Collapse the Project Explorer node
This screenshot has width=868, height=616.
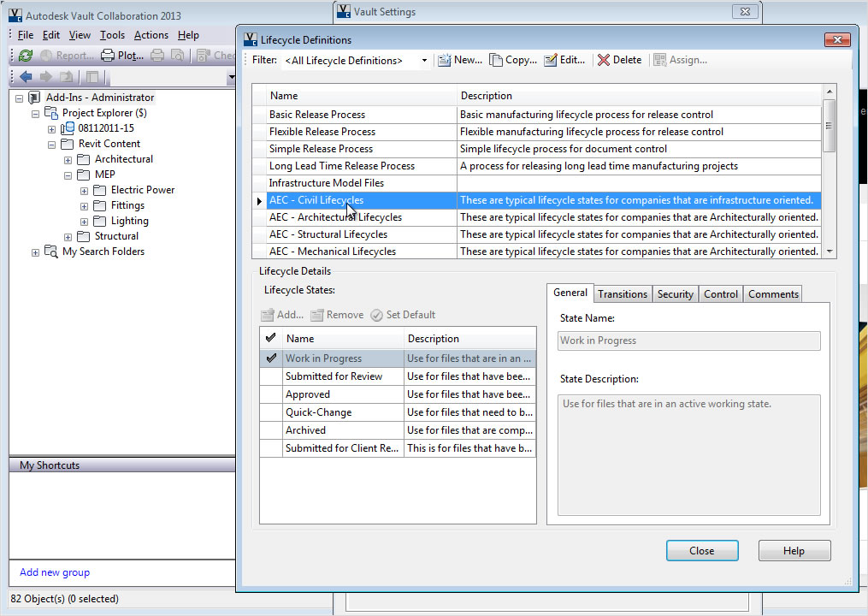point(35,114)
